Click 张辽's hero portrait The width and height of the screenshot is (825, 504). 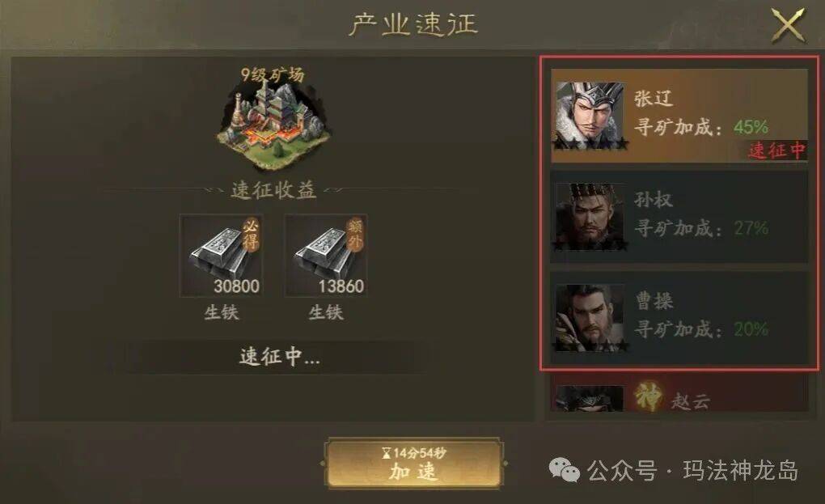pos(590,116)
